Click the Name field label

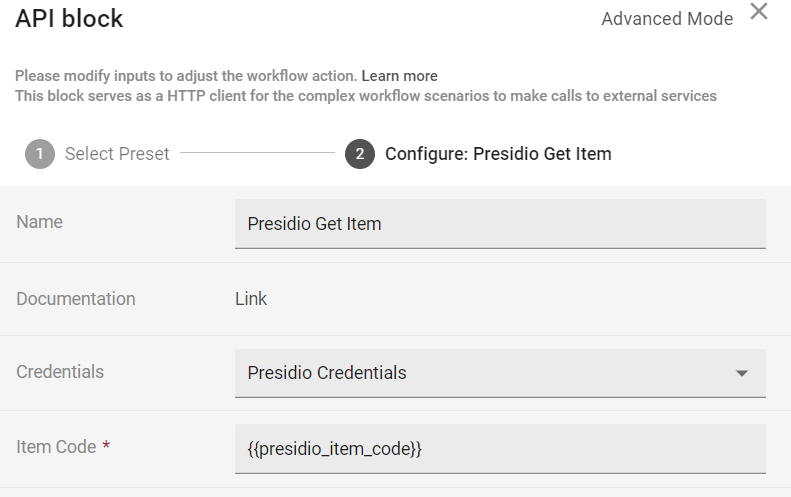(x=39, y=222)
